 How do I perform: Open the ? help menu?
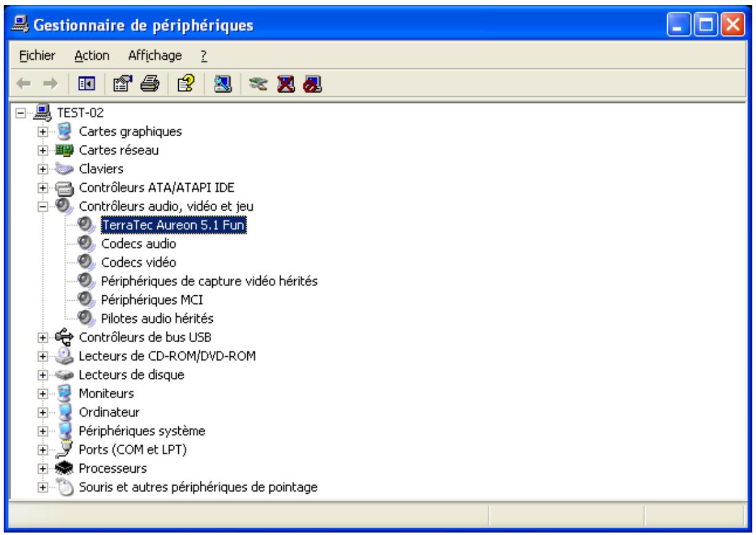pos(203,56)
